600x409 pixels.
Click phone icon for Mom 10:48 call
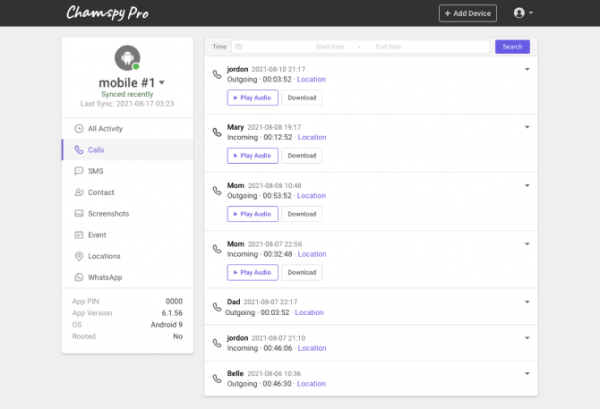(217, 191)
